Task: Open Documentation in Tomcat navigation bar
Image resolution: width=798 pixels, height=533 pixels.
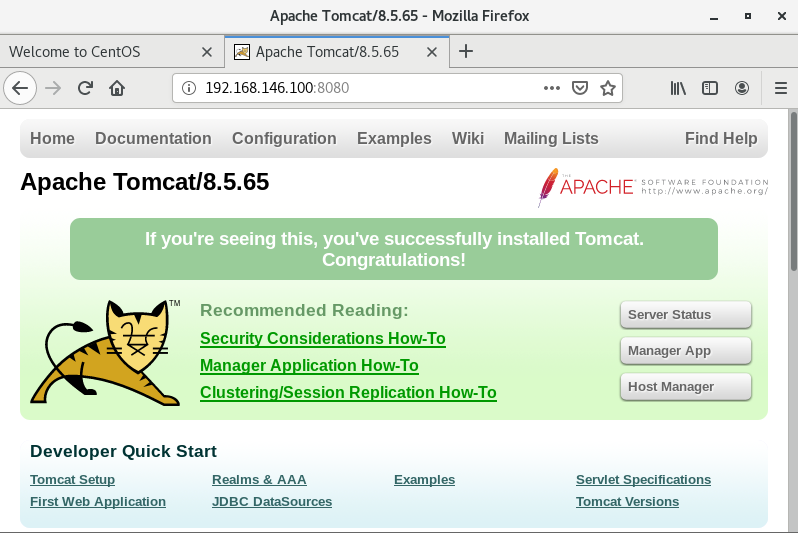Action: click(153, 138)
